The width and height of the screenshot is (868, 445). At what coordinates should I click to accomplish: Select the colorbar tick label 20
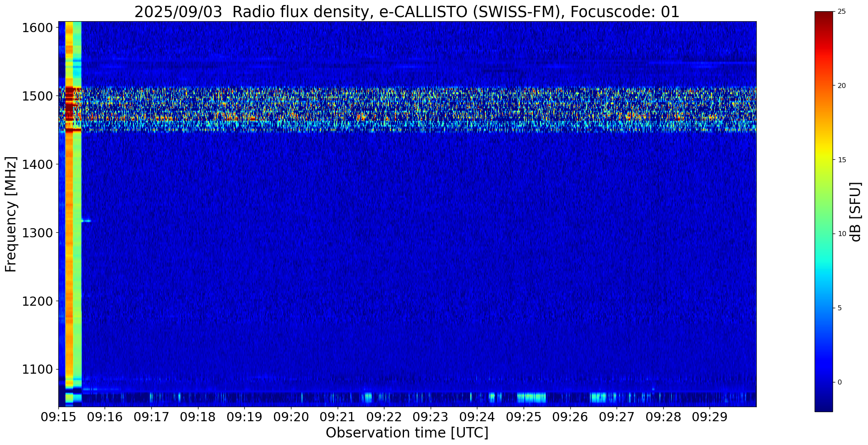tap(842, 86)
